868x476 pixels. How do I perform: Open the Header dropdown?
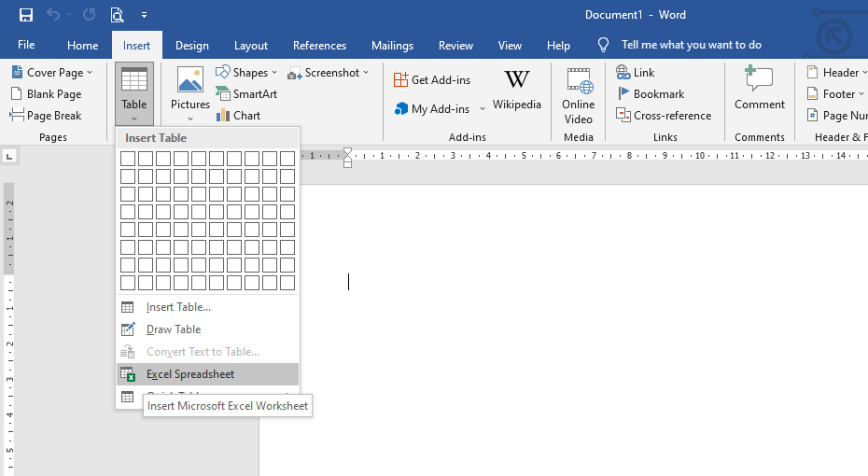coord(836,73)
